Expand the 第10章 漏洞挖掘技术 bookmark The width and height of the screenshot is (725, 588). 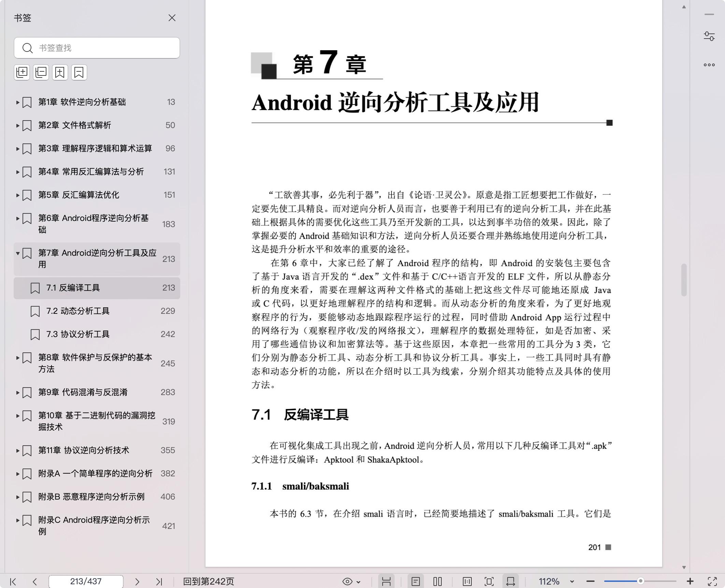click(17, 416)
